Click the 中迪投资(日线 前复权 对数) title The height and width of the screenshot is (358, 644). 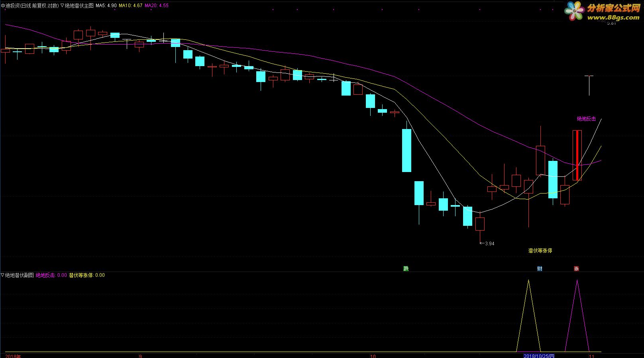pos(30,6)
